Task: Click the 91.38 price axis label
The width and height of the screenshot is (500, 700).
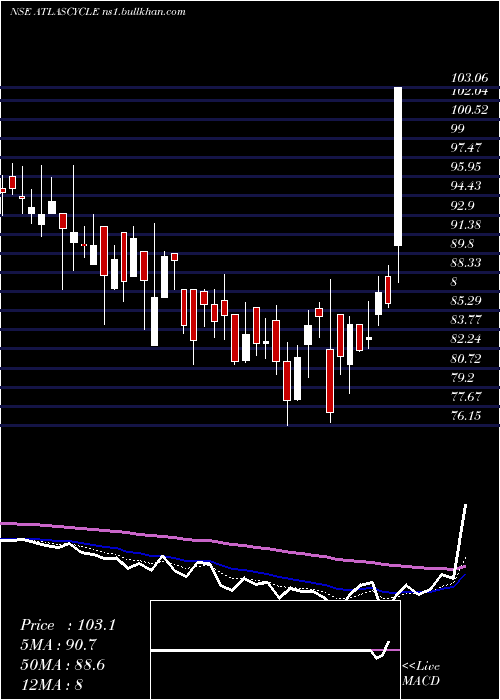Action: [x=467, y=225]
